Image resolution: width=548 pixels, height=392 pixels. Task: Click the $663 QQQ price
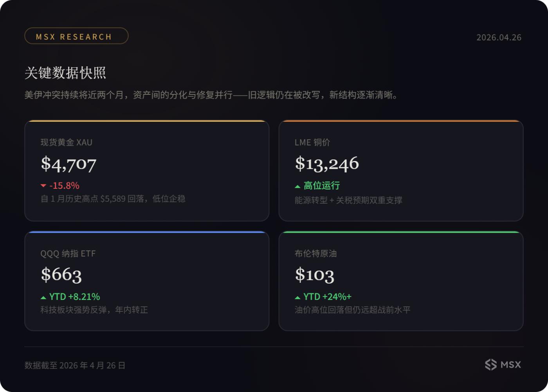[61, 275]
